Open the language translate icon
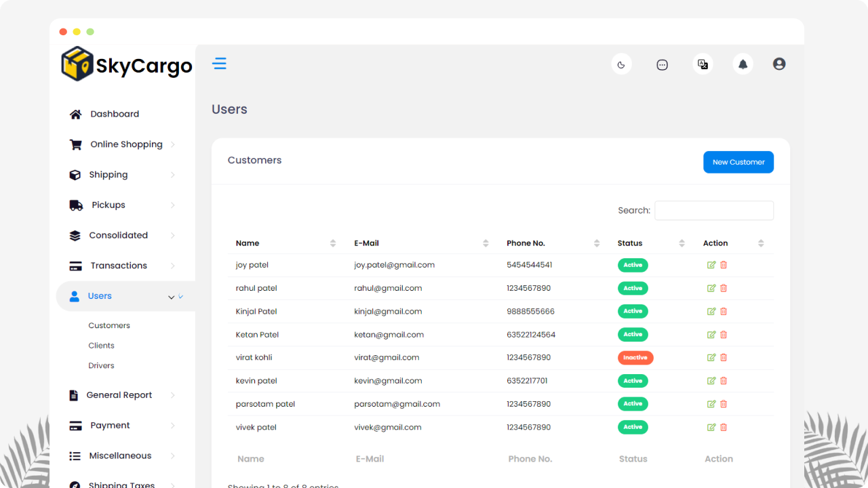The height and width of the screenshot is (488, 868). coord(703,64)
